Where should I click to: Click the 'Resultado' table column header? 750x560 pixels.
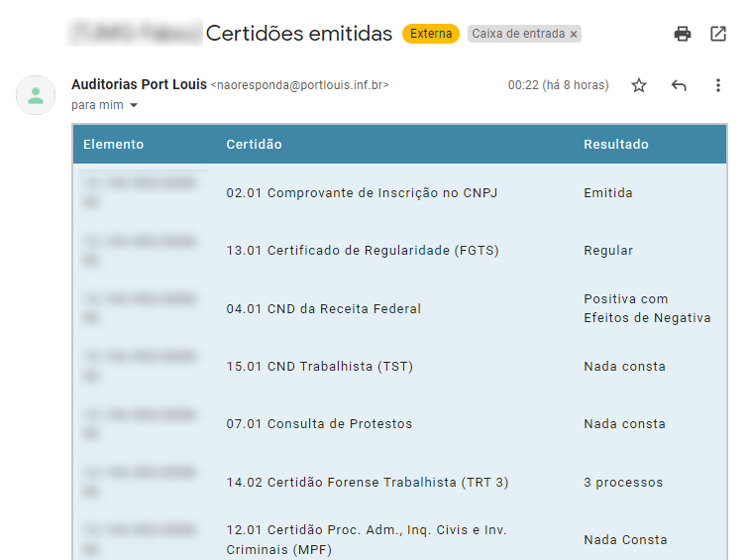615,145
